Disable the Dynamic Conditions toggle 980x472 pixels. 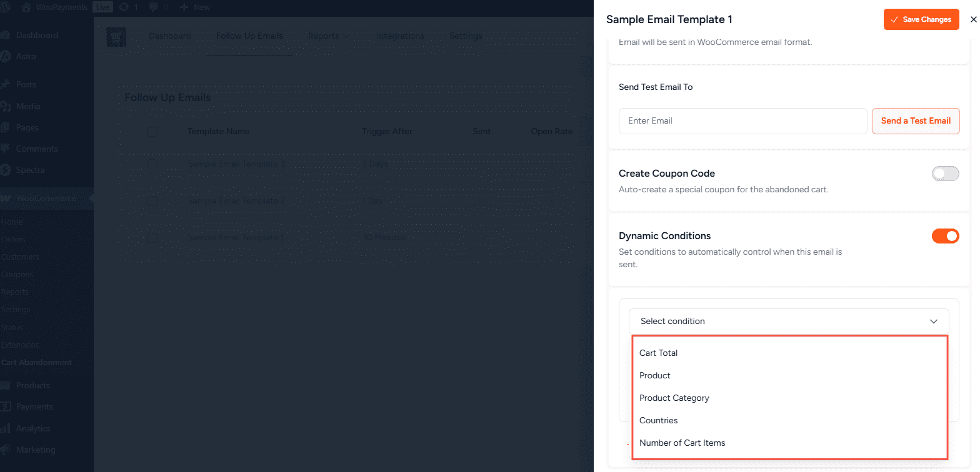[945, 236]
